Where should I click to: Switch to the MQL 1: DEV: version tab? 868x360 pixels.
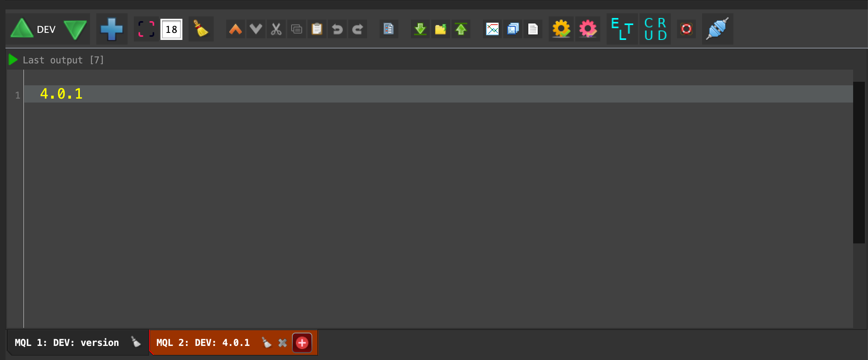(x=67, y=343)
